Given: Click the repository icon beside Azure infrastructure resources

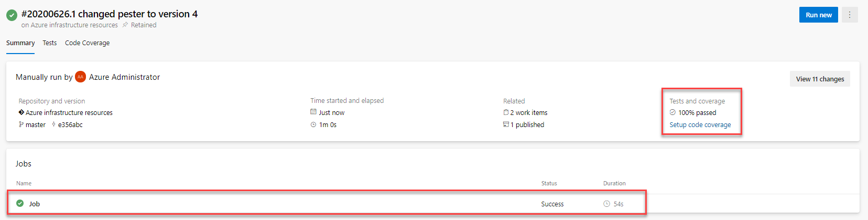Looking at the screenshot, I should 21,112.
